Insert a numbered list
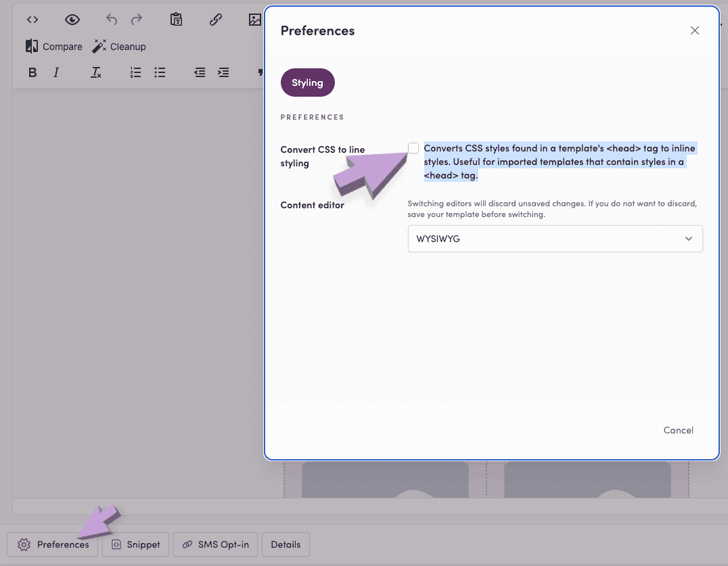This screenshot has height=566, width=728. tap(135, 72)
